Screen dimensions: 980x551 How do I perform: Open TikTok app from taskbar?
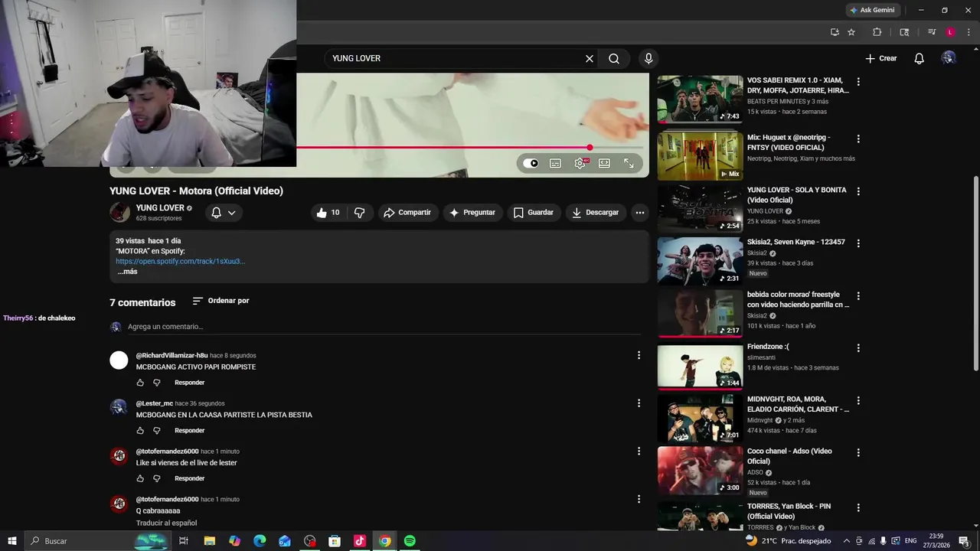click(360, 541)
